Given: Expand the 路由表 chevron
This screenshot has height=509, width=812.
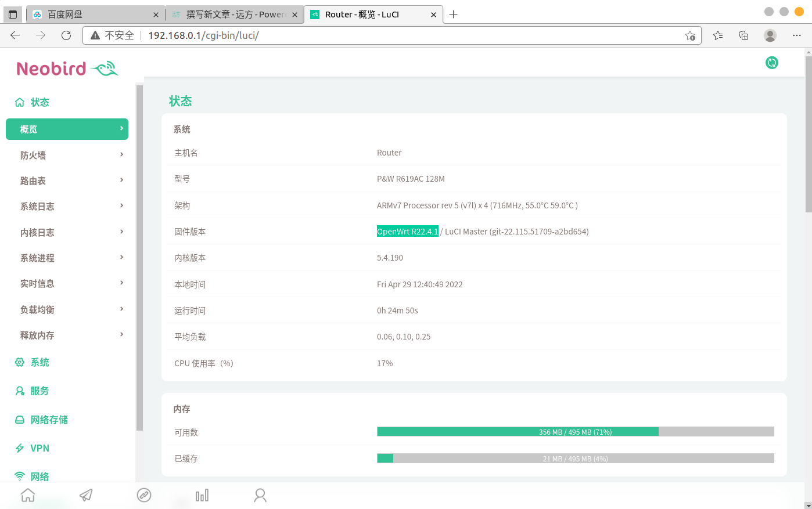Looking at the screenshot, I should [121, 180].
